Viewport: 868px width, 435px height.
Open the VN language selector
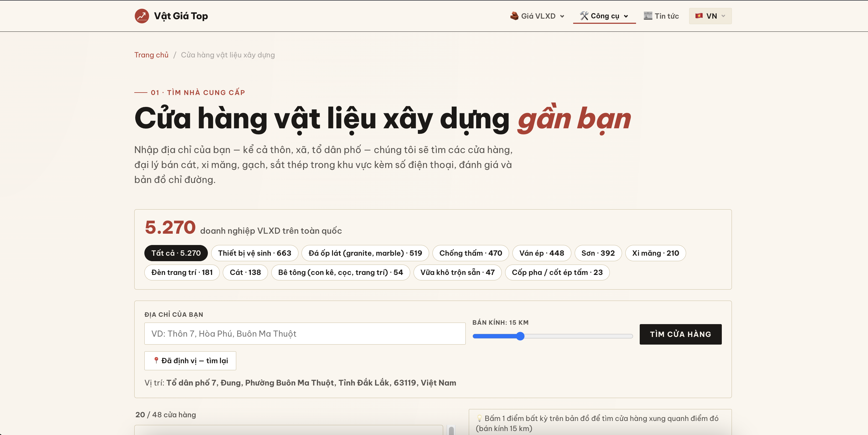coord(710,16)
